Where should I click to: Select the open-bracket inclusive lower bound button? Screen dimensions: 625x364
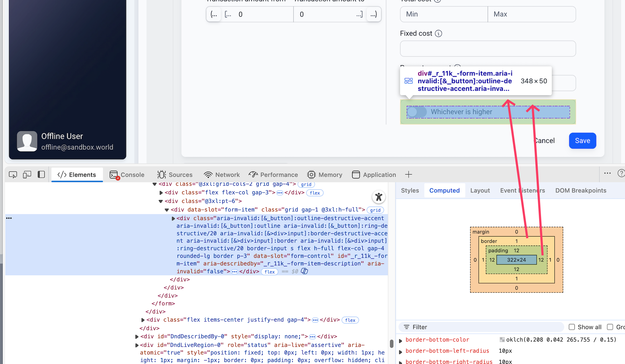(228, 14)
